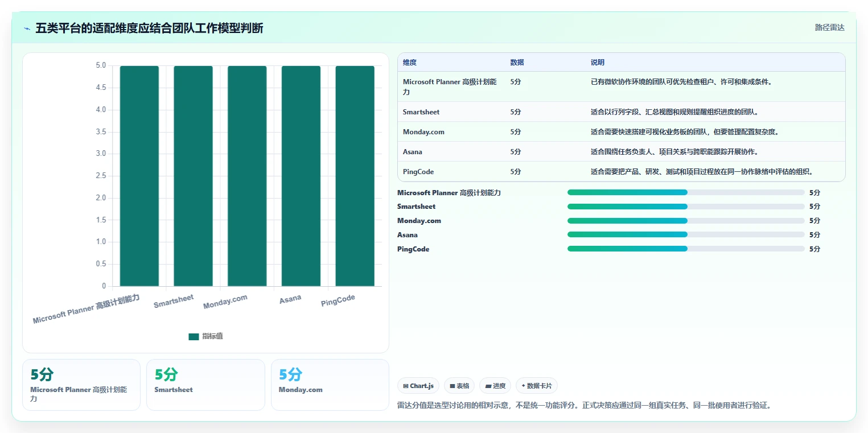Viewport: 868px width, 433px height.
Task: Click the 5分 score in the Asana table row
Action: coord(516,152)
